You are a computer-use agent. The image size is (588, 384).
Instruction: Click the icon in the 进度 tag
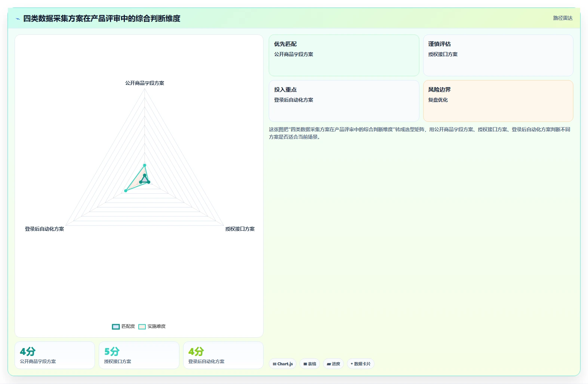[x=329, y=364]
